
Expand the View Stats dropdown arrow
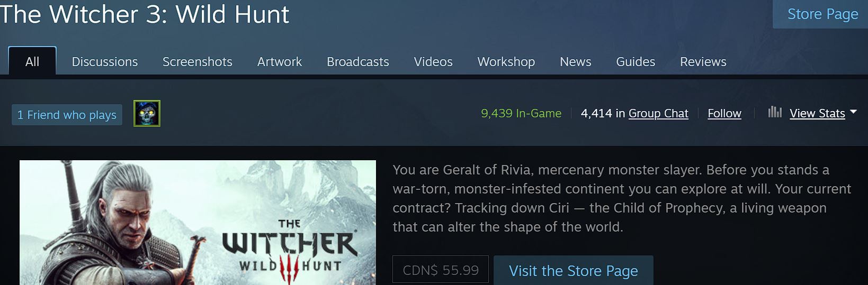pos(853,112)
